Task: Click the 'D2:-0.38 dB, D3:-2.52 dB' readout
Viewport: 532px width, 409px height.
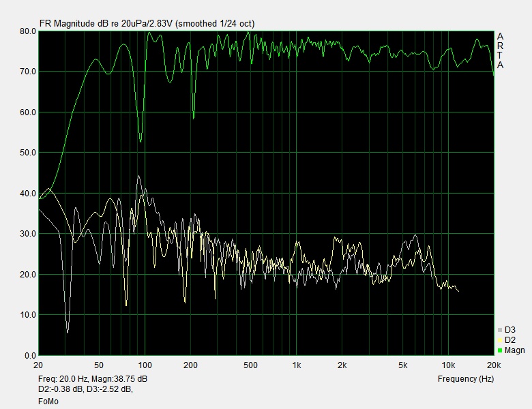Action: click(x=85, y=389)
